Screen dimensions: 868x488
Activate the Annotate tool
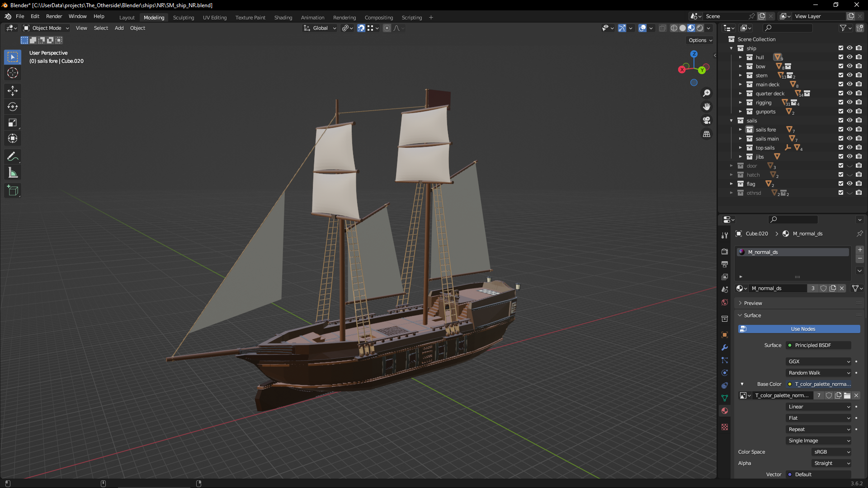tap(12, 157)
